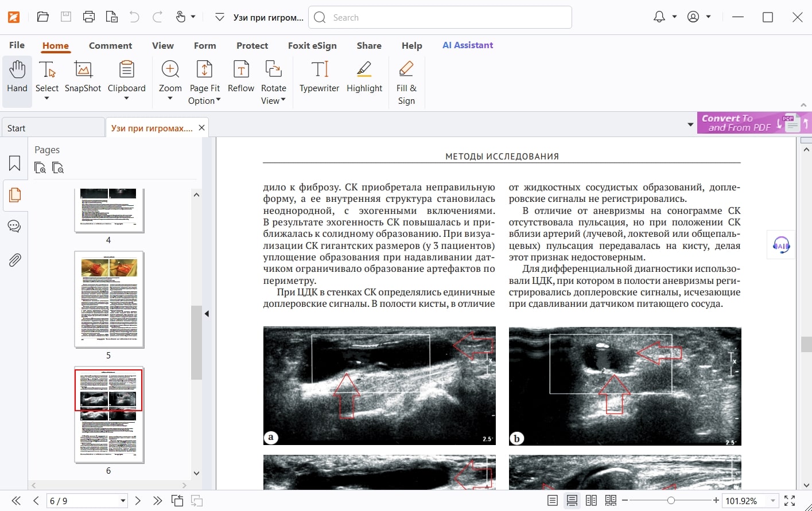The image size is (812, 511).
Task: Enable single page view mode
Action: click(x=553, y=501)
